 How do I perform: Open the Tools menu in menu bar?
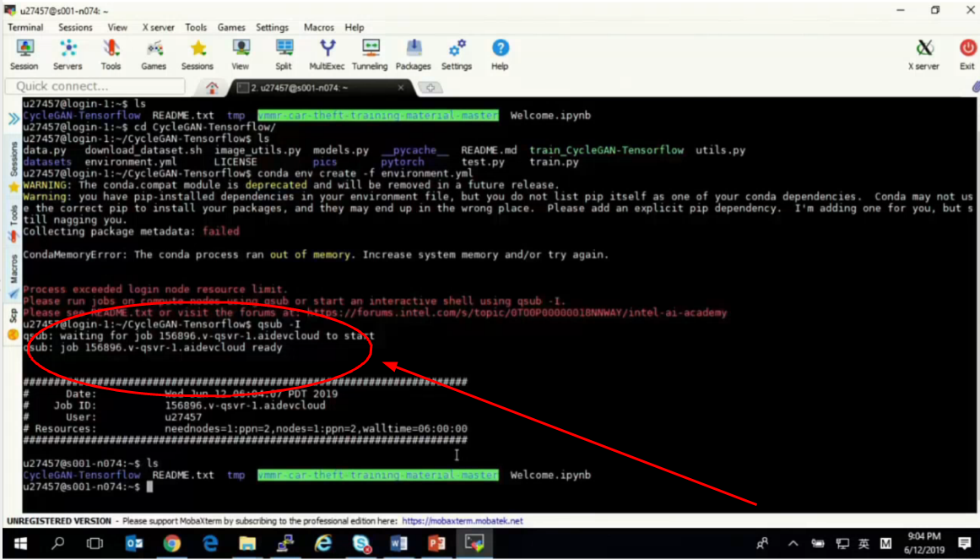pos(196,28)
